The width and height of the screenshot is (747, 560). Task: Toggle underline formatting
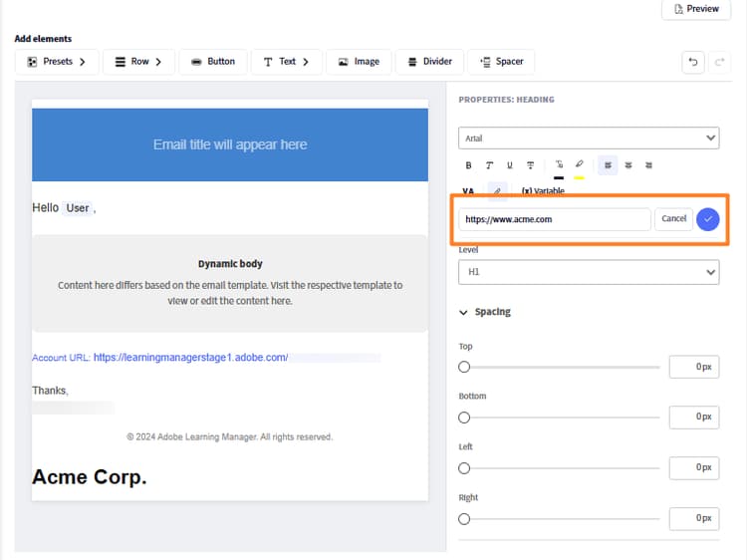(510, 165)
